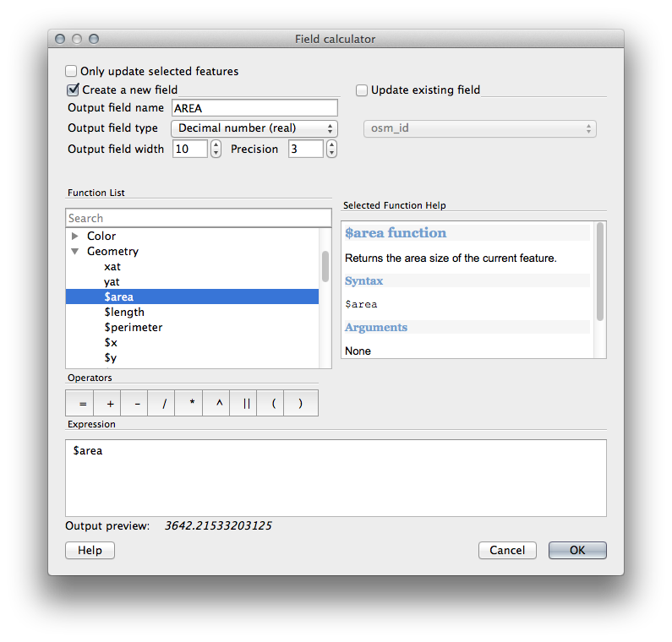Viewport: 672px width, 642px height.
Task: Add an opening parenthesis
Action: pyautogui.click(x=273, y=404)
